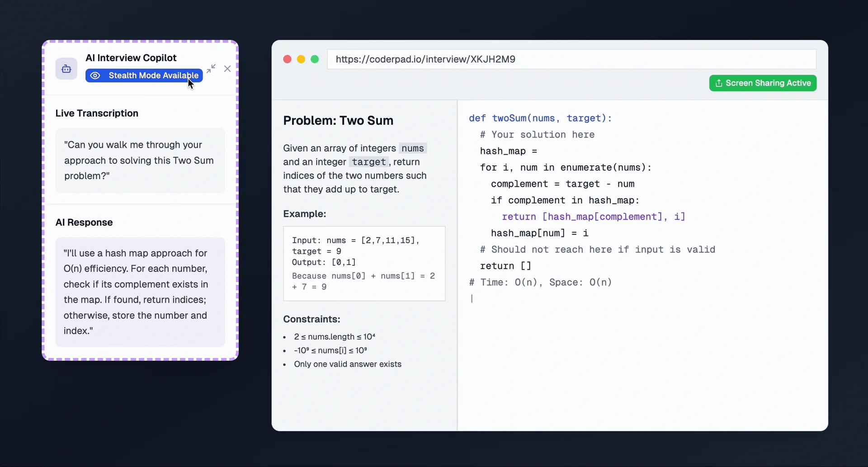Close the AI Interview Copilot panel

(227, 69)
